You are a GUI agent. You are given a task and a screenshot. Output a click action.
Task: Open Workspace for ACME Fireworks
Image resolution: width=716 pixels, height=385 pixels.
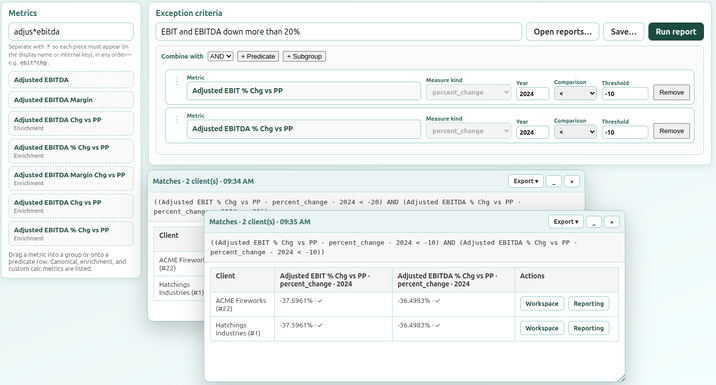tap(542, 304)
